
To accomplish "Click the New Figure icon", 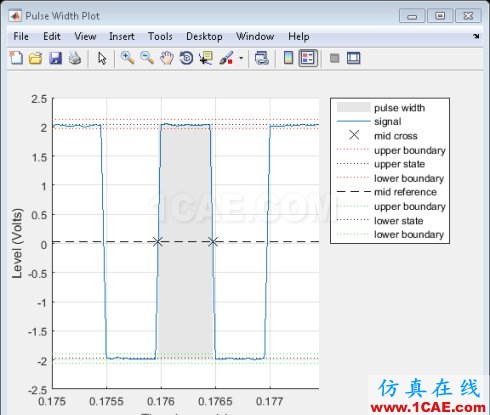I will (x=16, y=58).
